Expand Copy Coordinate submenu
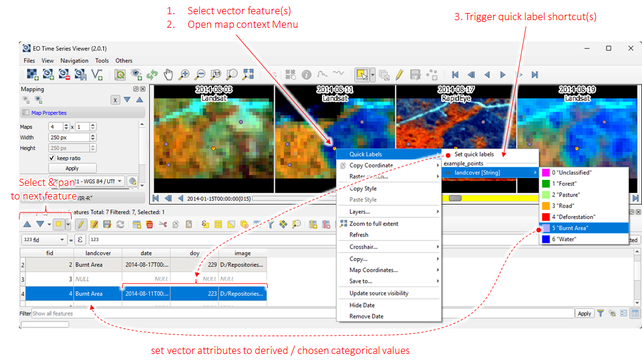The image size is (642, 364). coord(389,165)
